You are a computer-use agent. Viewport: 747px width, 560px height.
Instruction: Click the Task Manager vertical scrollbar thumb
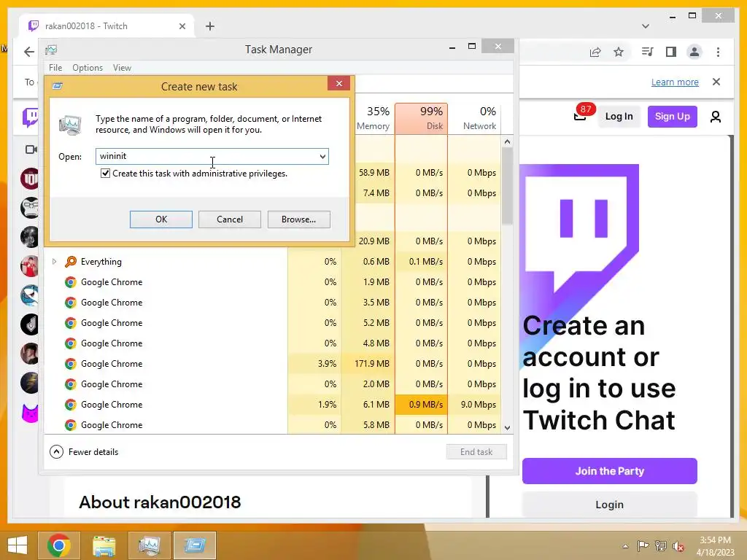click(508, 186)
